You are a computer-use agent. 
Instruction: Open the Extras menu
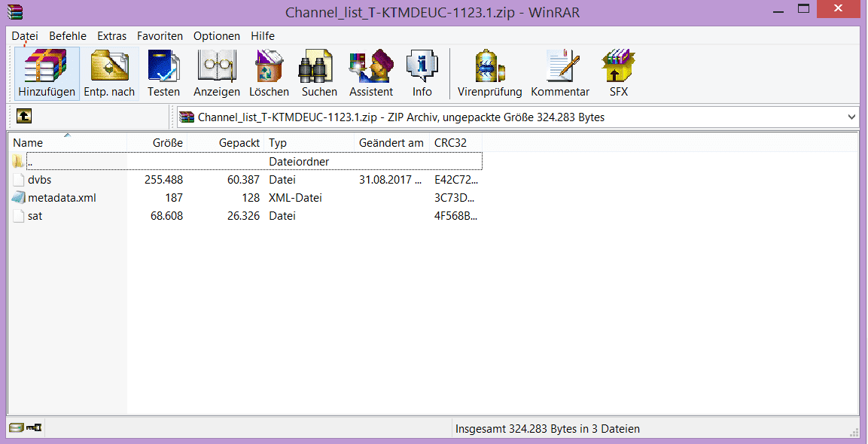click(x=112, y=36)
